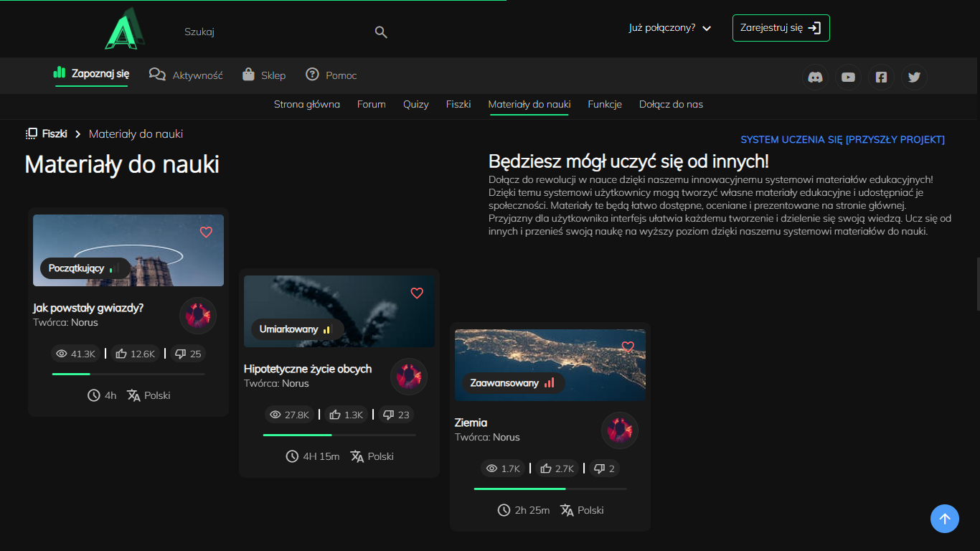Open the YouTube channel icon
Viewport: 980px width, 551px height.
[x=848, y=77]
